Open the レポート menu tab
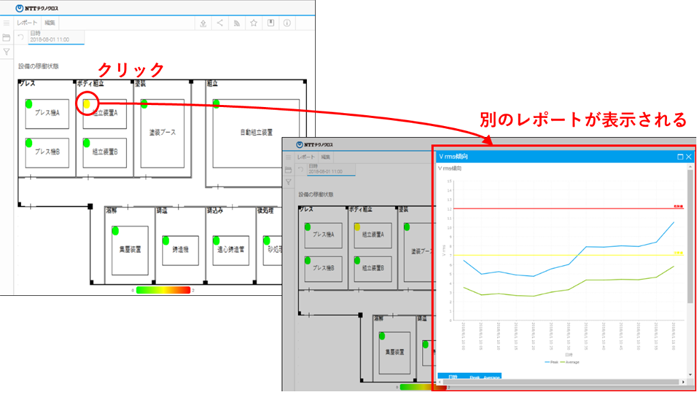This screenshot has height=394, width=700. (x=27, y=23)
